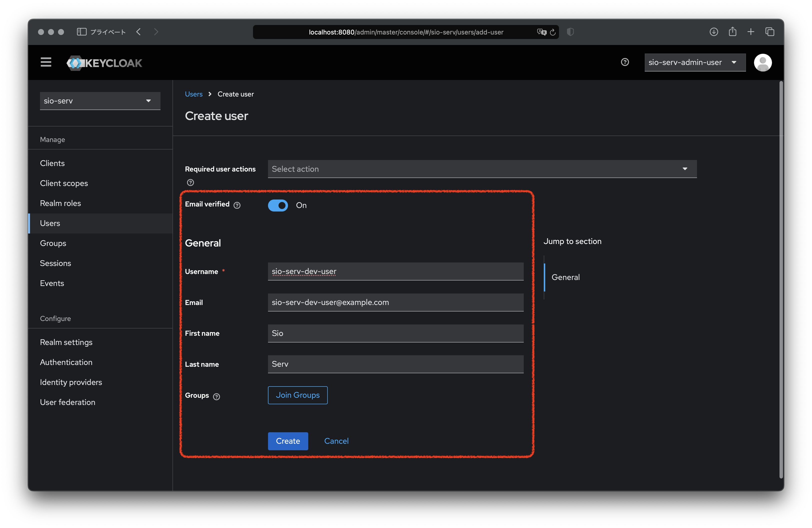This screenshot has height=528, width=812.
Task: Show help tooltip for Email verified
Action: pyautogui.click(x=237, y=205)
